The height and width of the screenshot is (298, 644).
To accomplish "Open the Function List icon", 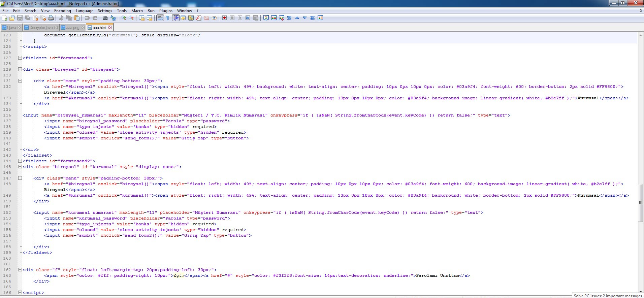I will tap(199, 18).
